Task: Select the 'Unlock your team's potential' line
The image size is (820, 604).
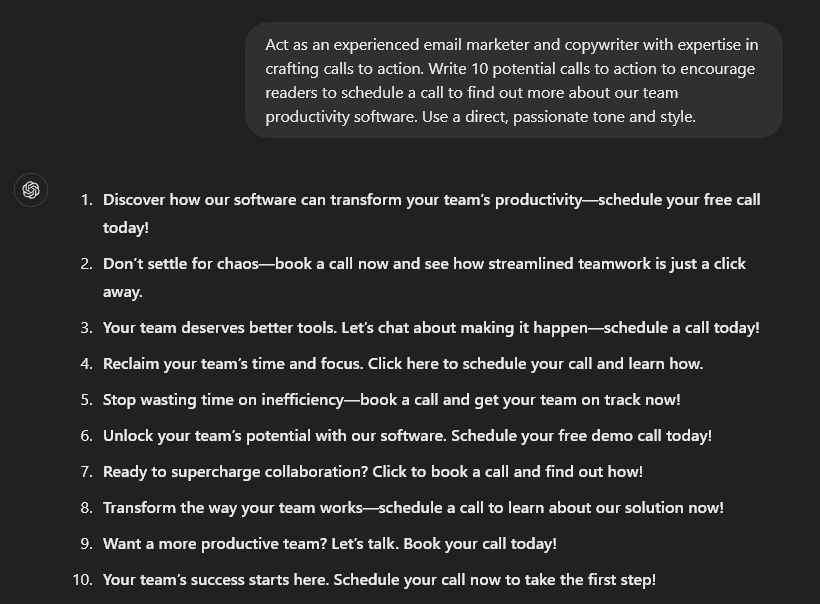Action: [x=407, y=436]
